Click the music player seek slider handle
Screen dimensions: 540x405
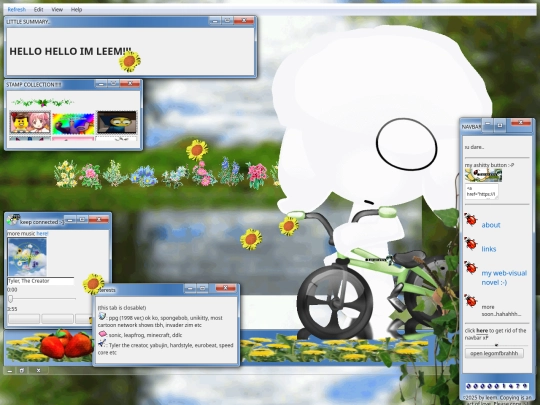tap(11, 299)
